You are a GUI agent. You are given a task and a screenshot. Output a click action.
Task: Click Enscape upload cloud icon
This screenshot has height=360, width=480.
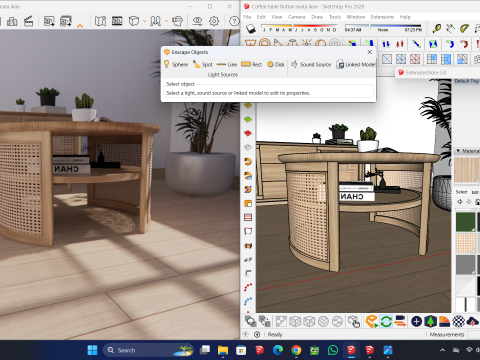coord(472,322)
